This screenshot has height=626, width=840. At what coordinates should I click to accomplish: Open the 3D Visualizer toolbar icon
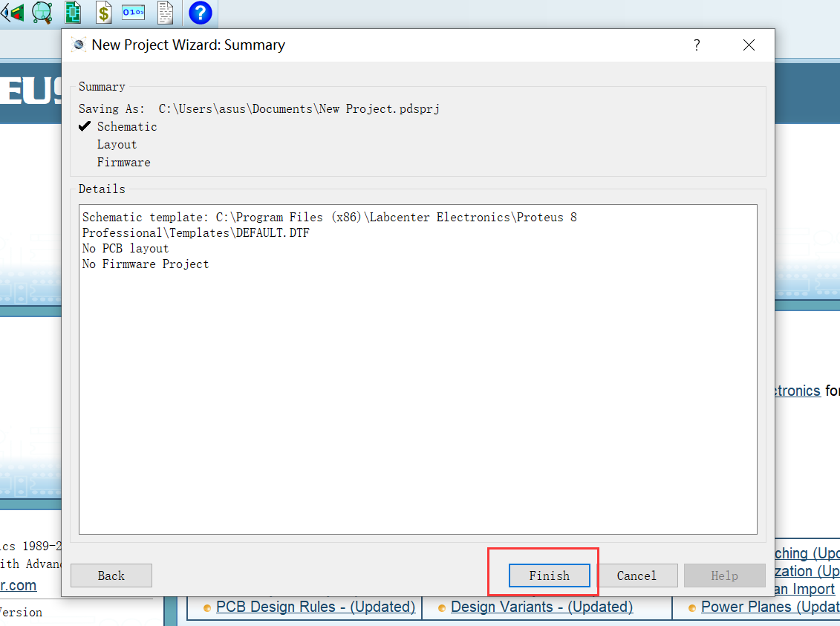[x=12, y=13]
